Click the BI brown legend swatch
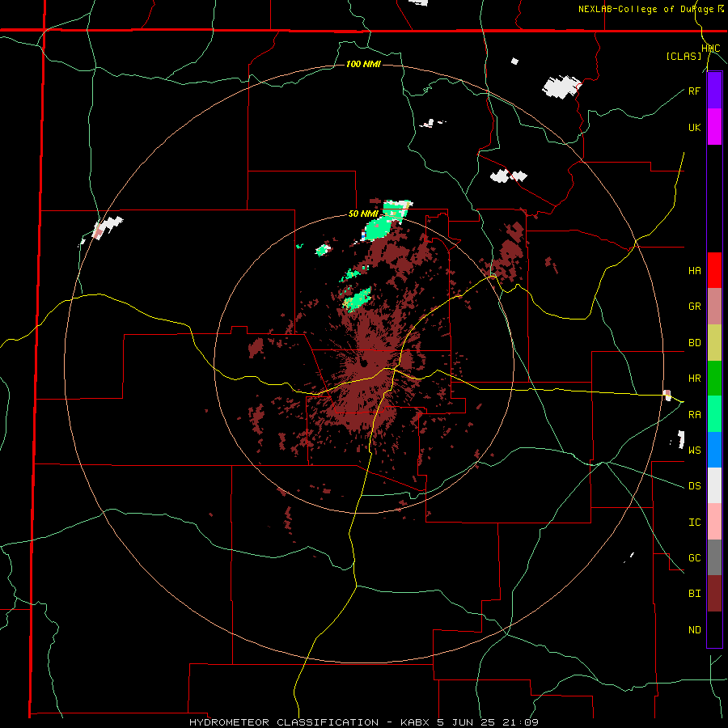728x728 pixels. pos(714,594)
